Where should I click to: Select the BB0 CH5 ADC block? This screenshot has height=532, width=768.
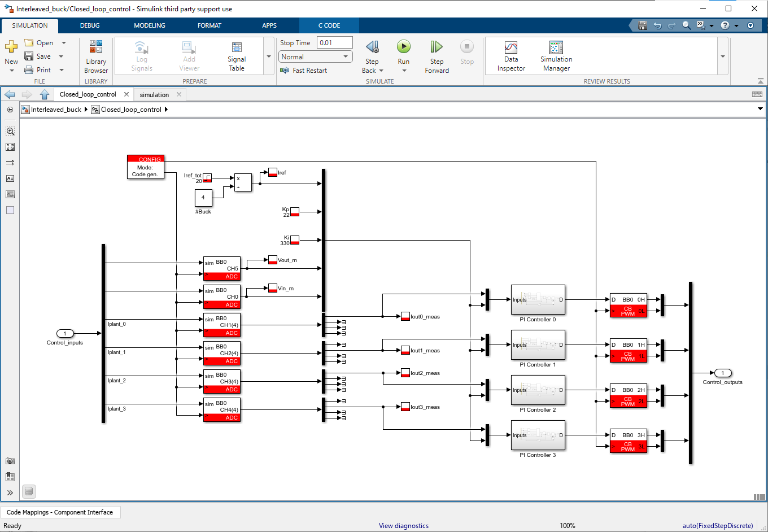click(222, 269)
